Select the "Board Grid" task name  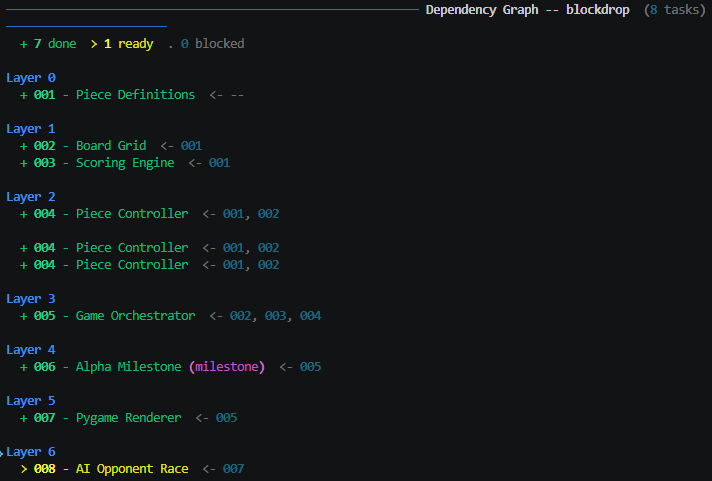point(111,146)
